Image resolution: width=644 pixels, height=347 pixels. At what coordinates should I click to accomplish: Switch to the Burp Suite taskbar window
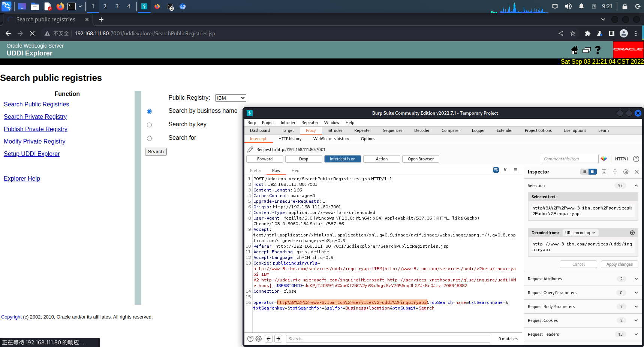144,6
